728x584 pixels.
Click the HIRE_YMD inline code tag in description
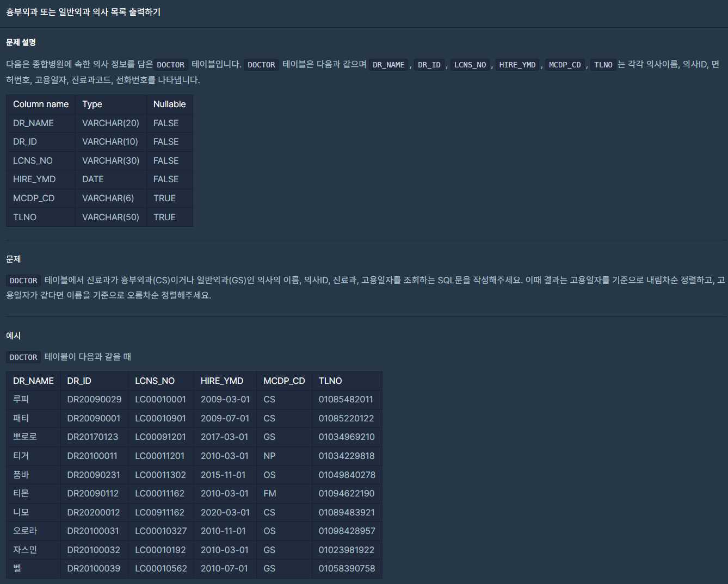click(x=517, y=65)
